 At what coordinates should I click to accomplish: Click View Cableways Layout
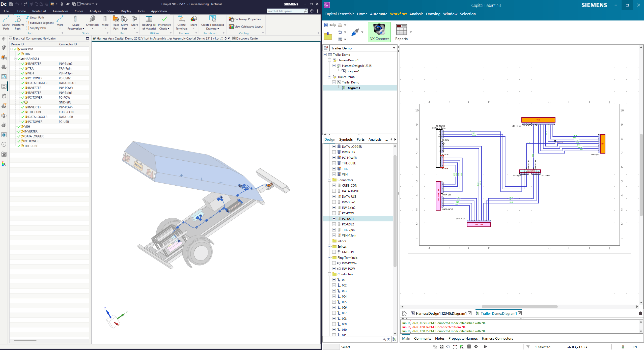pyautogui.click(x=246, y=27)
